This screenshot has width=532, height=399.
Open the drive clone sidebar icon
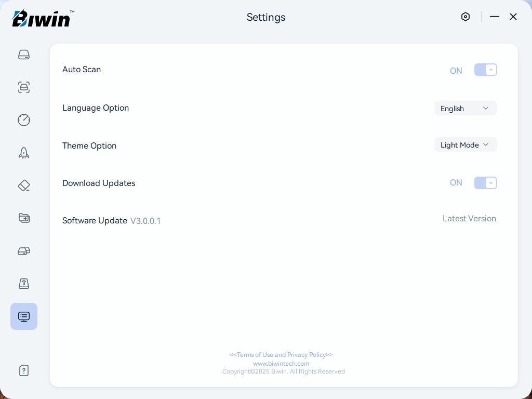click(24, 251)
